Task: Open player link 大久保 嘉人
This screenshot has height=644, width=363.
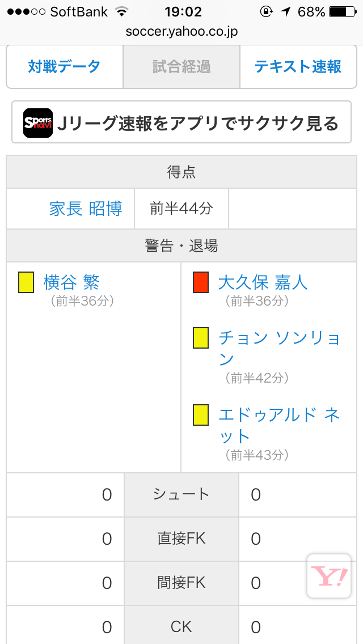Action: [263, 282]
